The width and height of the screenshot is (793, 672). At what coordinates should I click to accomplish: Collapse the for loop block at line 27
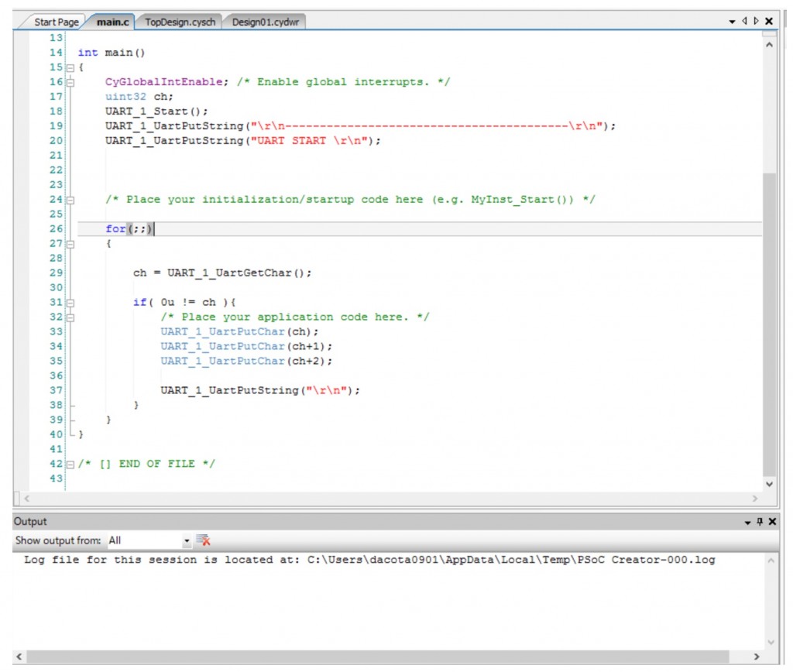70,244
